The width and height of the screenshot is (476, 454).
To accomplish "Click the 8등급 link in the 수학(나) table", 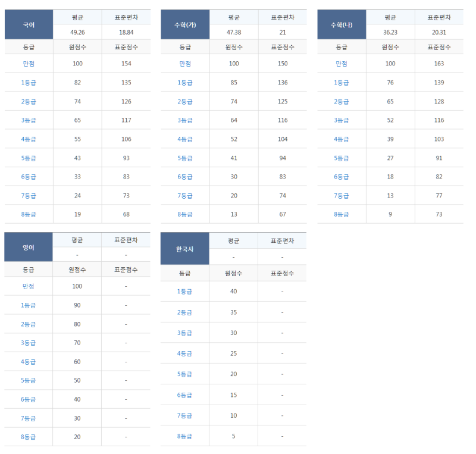I will tap(341, 214).
